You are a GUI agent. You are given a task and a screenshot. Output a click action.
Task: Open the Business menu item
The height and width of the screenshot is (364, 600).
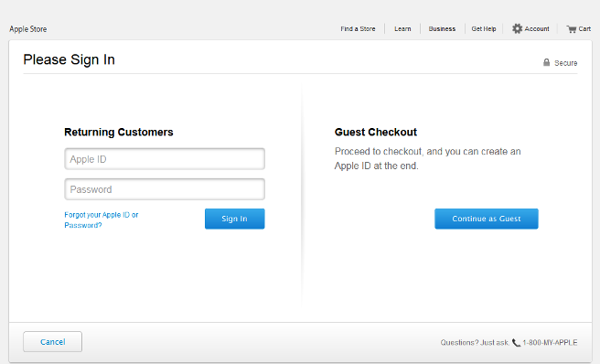442,28
